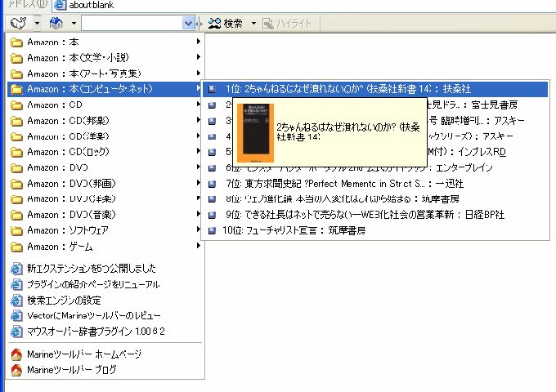Click the book icon beside the 7位 entry
This screenshot has width=556, height=392.
point(212,184)
